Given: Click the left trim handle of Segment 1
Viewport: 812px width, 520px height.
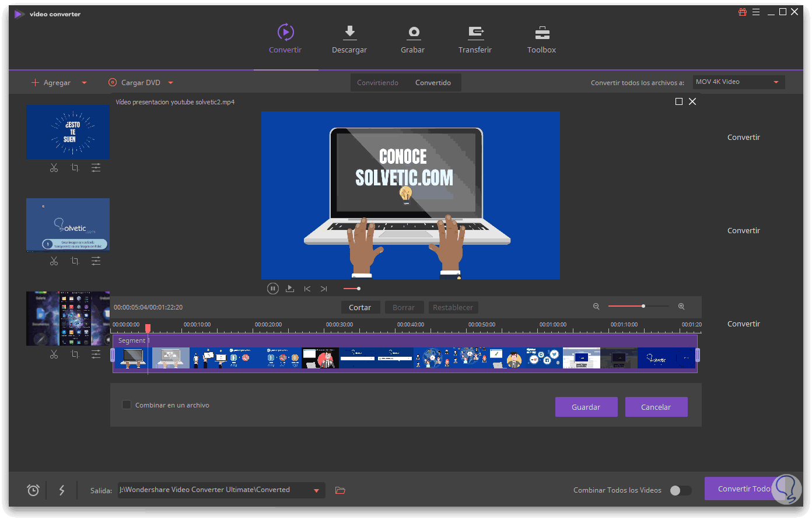Looking at the screenshot, I should click(x=113, y=354).
